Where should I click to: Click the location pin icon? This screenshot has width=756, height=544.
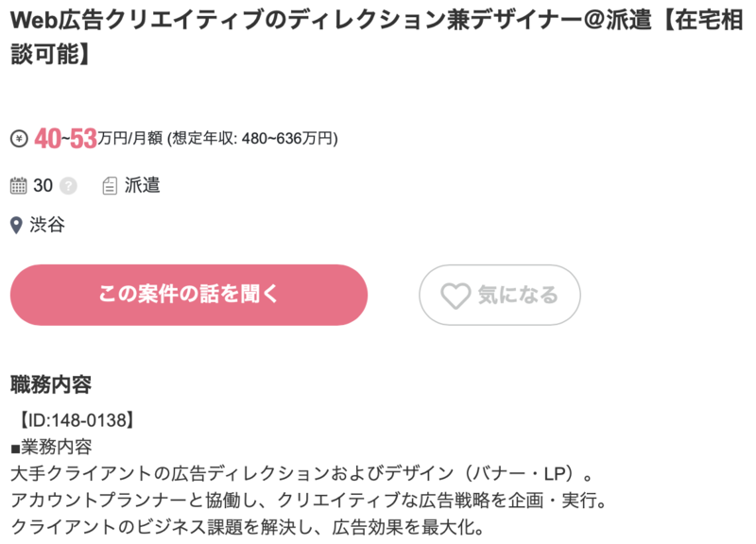[16, 226]
